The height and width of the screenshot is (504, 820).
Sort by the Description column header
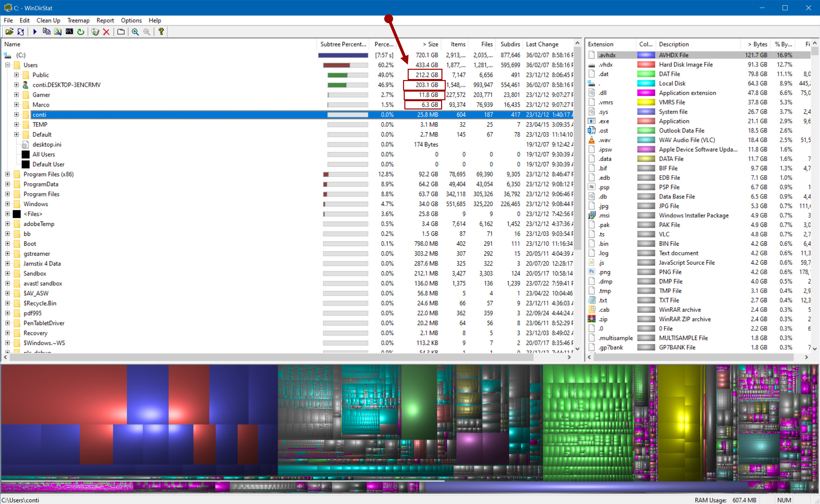[x=698, y=44]
